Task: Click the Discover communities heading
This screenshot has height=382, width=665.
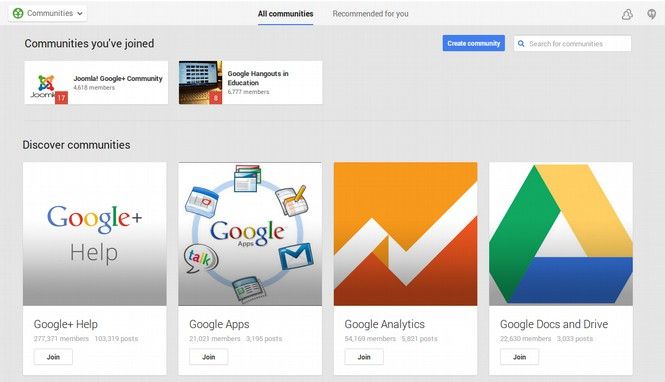Action: (76, 145)
